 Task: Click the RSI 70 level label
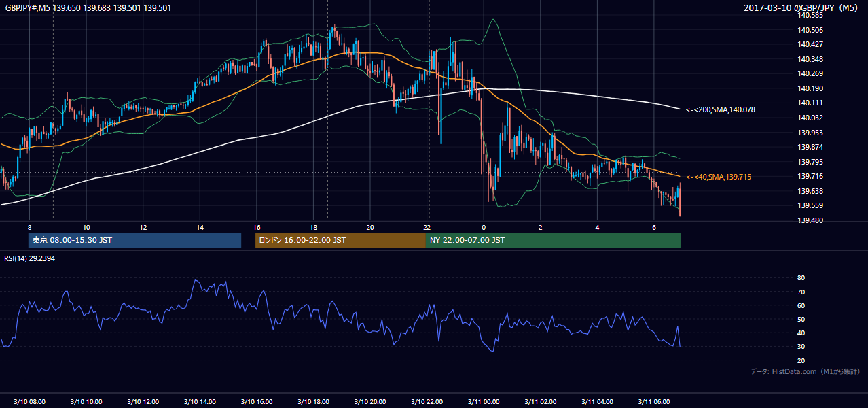(801, 292)
